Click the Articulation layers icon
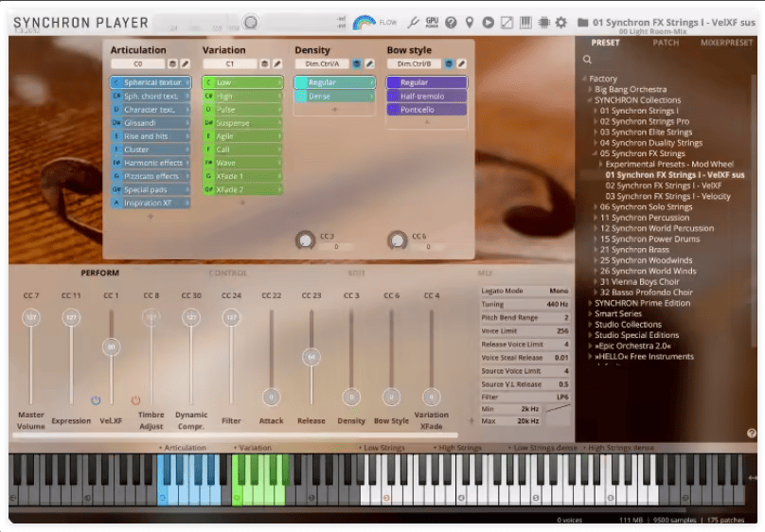Screen dimensions: 765x532 [172, 63]
